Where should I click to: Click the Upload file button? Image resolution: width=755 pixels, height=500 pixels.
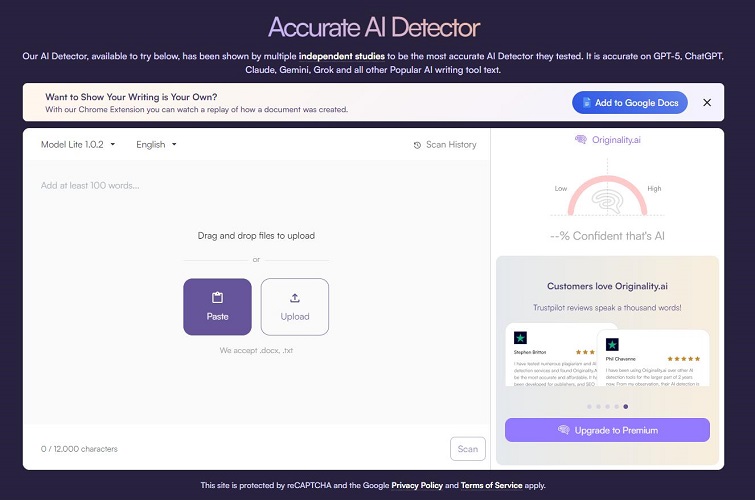coord(295,307)
